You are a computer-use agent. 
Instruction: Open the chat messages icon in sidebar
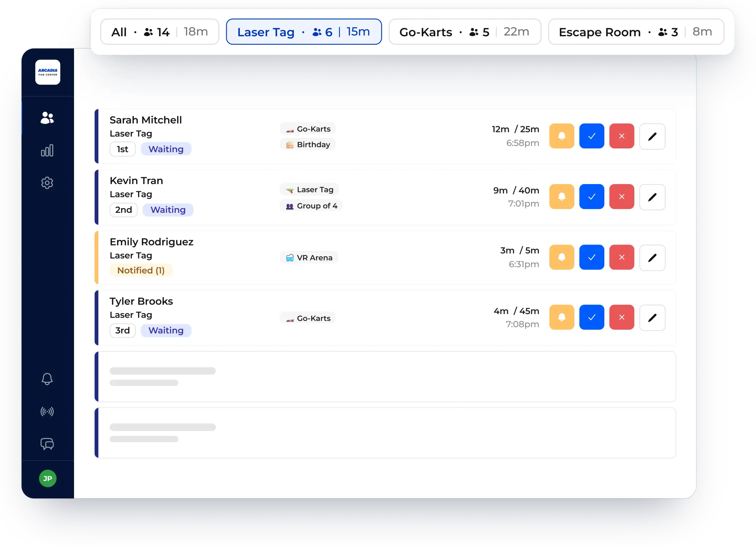(47, 444)
